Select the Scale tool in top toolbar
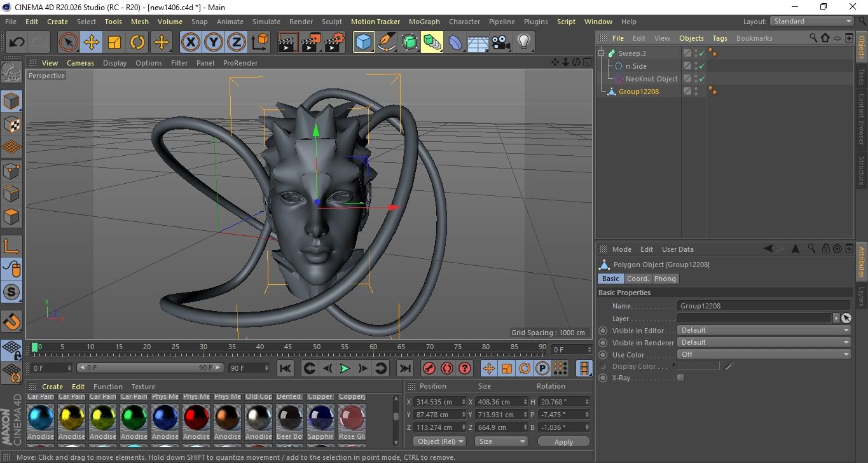This screenshot has width=868, height=463. (x=114, y=43)
